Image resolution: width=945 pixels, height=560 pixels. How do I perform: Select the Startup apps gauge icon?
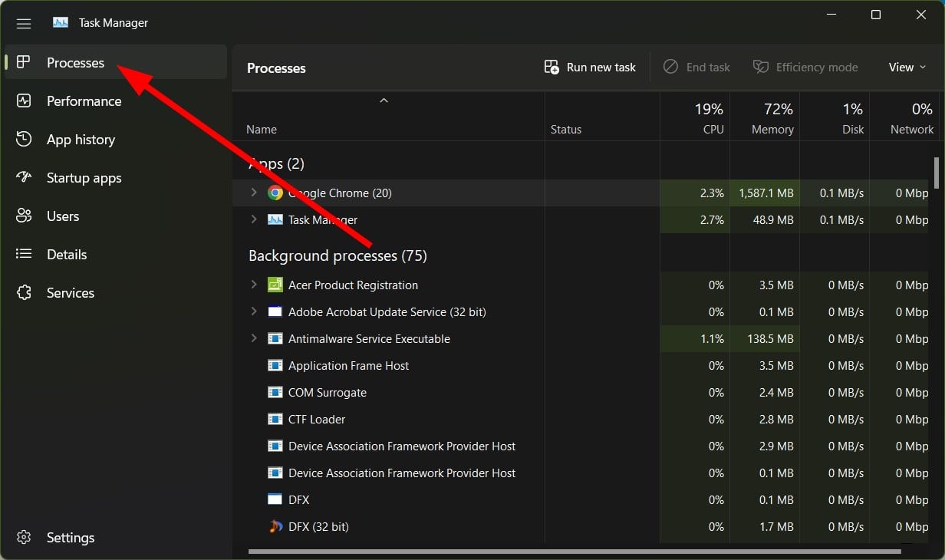pos(24,177)
